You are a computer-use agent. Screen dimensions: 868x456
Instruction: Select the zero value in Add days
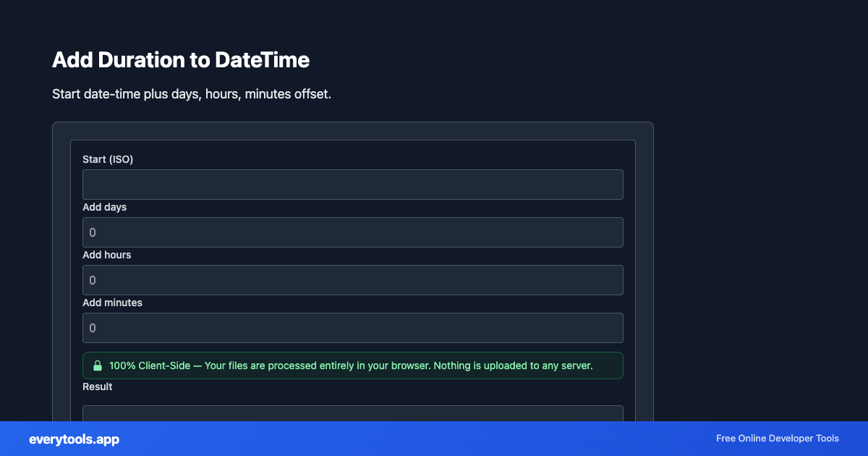click(x=92, y=232)
